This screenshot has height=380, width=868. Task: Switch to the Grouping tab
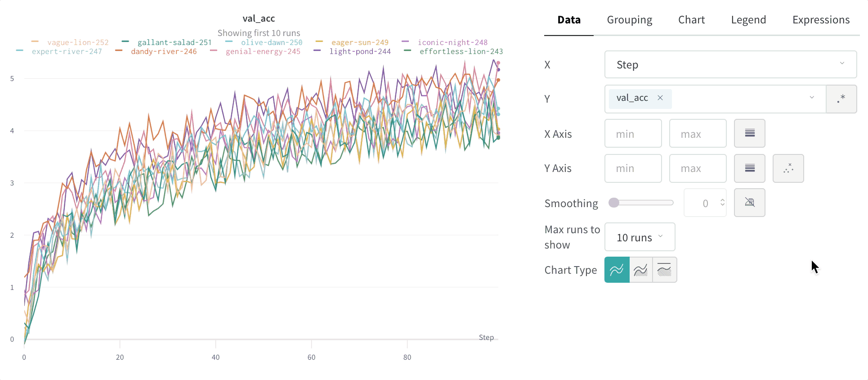pos(629,20)
